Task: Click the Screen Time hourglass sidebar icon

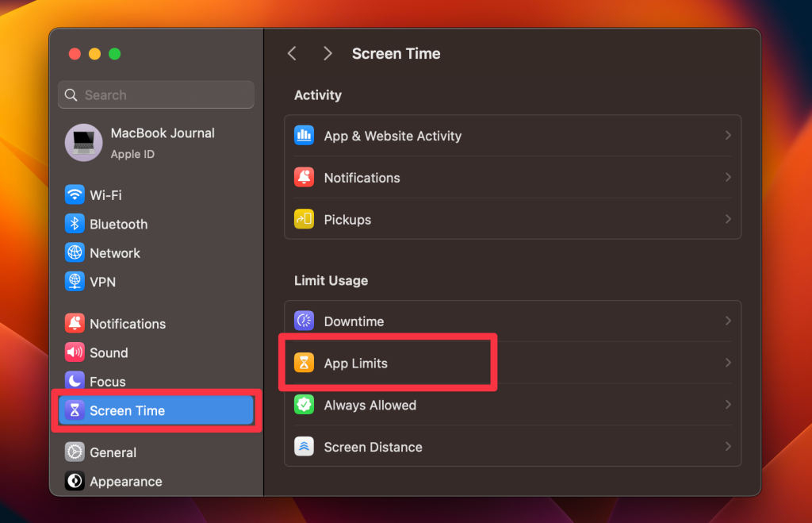Action: pos(75,410)
